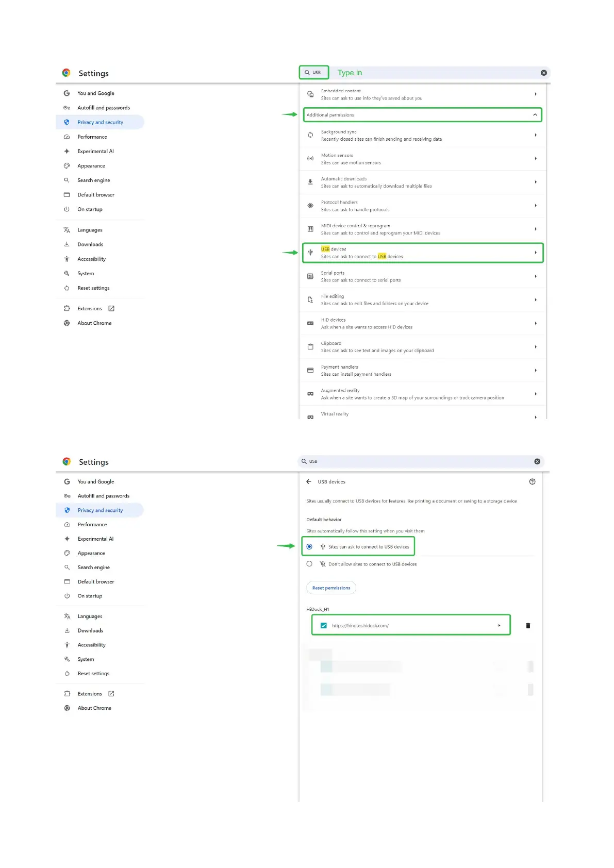This screenshot has height=868, width=614.
Task: Collapse the Additional permissions section
Action: pos(535,114)
